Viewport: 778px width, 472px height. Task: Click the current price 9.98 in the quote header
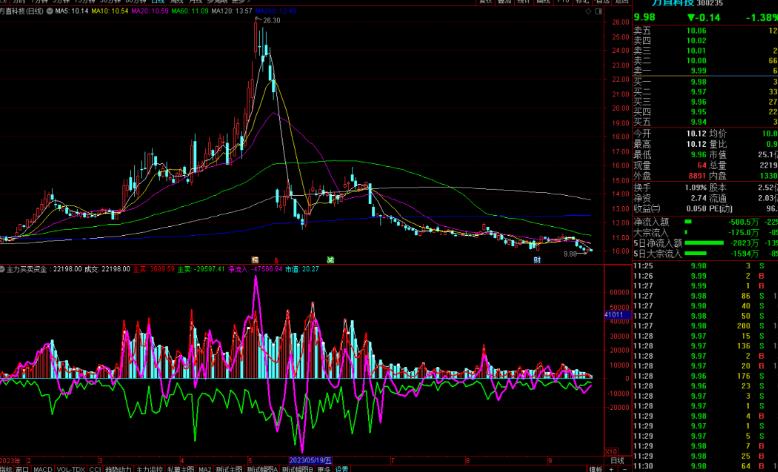pyautogui.click(x=645, y=17)
